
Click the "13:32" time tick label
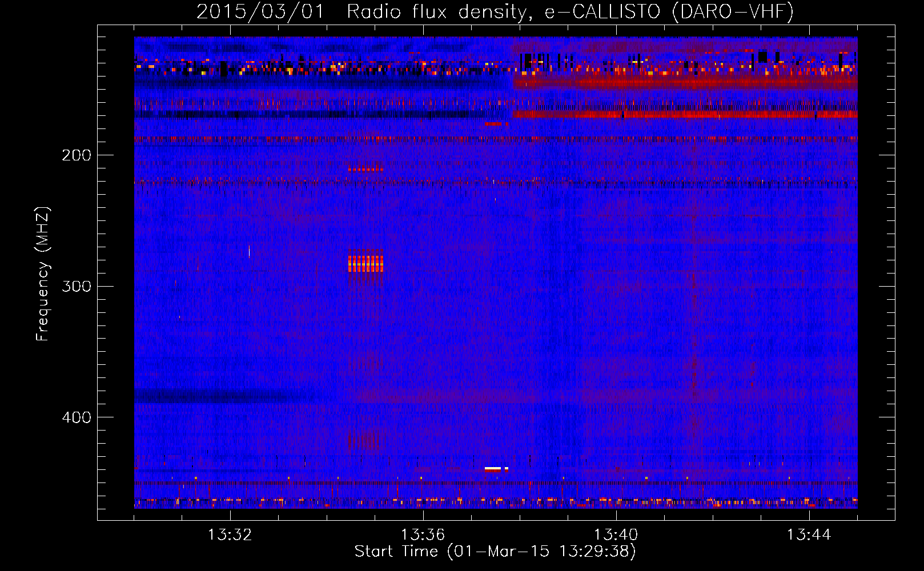230,535
